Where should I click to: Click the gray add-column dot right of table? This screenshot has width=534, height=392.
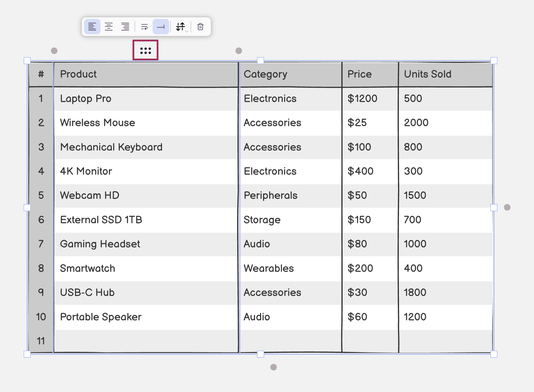[507, 207]
